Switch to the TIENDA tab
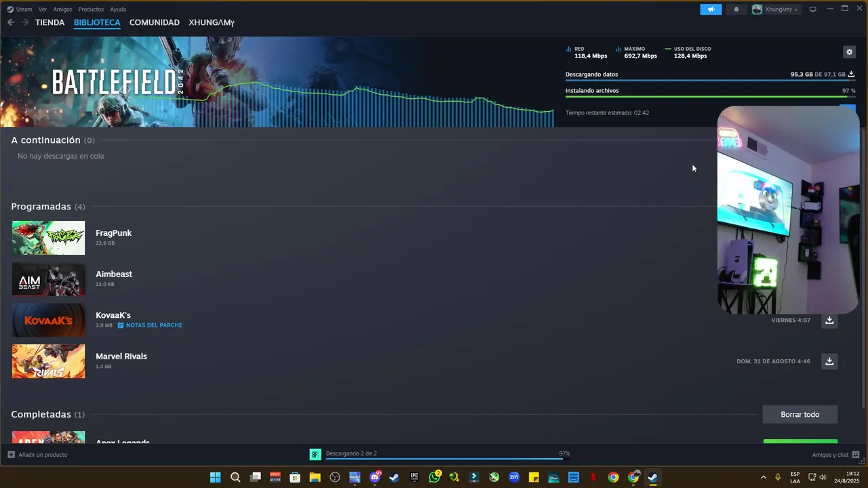This screenshot has height=488, width=868. coord(50,22)
